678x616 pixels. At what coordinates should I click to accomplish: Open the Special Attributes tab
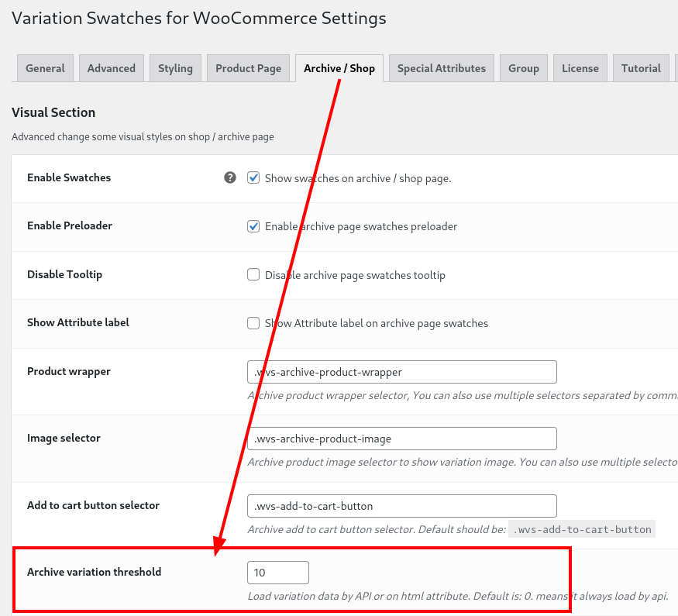point(442,68)
